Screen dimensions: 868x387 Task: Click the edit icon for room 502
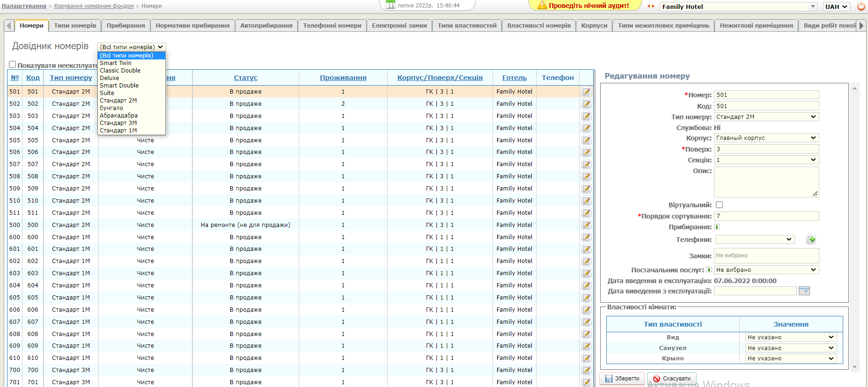pos(586,104)
